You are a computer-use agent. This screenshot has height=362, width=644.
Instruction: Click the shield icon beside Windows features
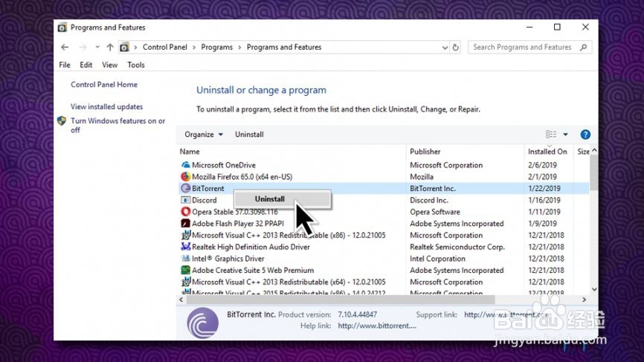pos(62,121)
